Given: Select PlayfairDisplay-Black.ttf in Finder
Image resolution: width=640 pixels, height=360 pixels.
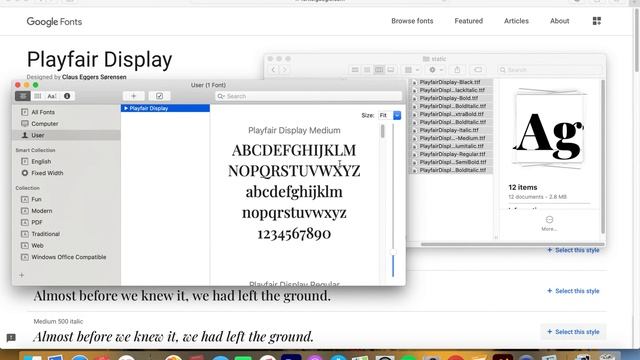Looking at the screenshot, I should (x=451, y=82).
